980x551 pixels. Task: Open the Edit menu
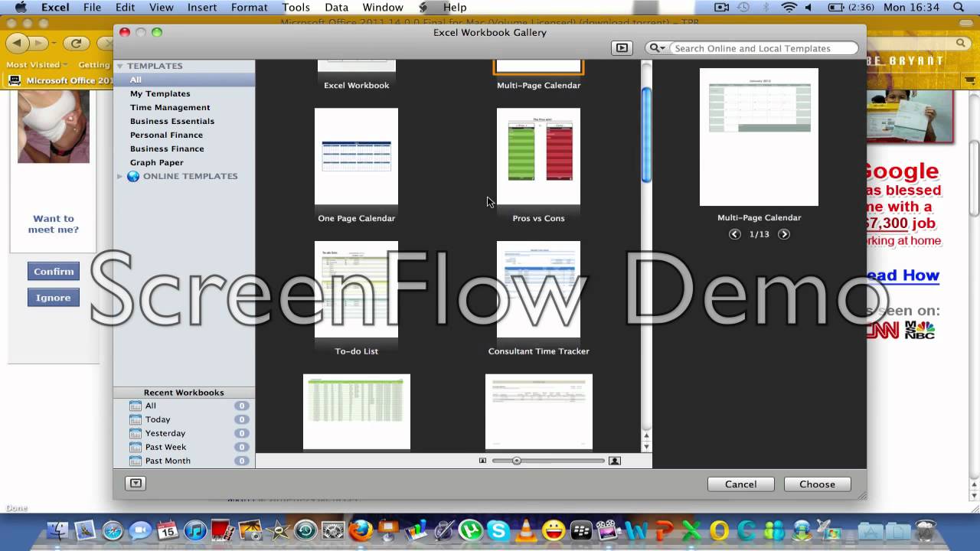tap(125, 8)
